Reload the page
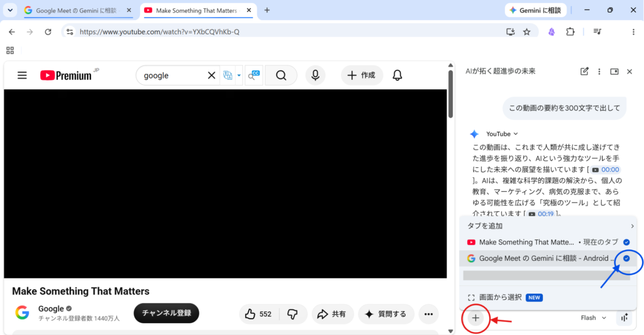The width and height of the screenshot is (644, 335). (x=48, y=31)
